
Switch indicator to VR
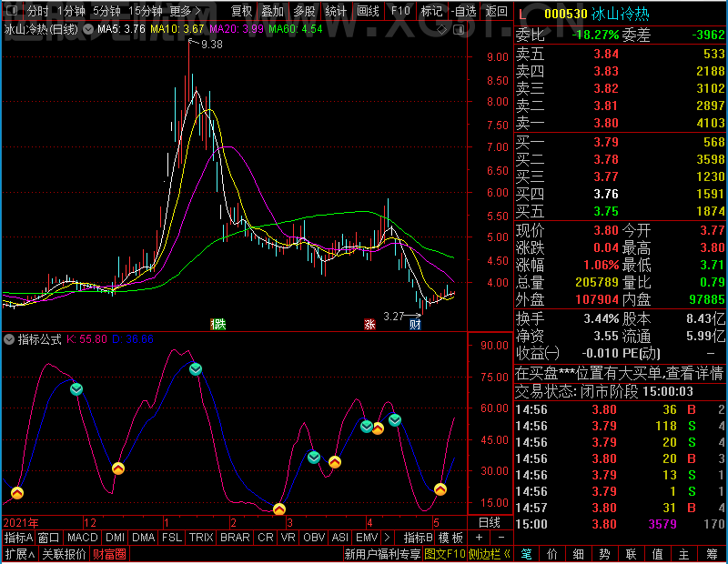288,538
